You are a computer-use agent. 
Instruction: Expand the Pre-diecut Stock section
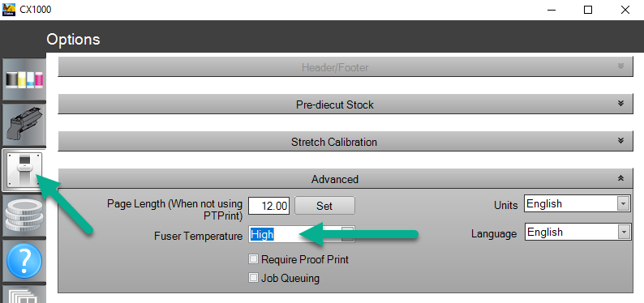pos(346,105)
